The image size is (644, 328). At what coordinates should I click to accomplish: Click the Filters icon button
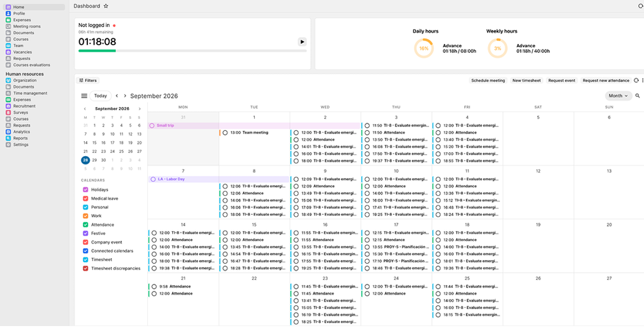click(87, 81)
